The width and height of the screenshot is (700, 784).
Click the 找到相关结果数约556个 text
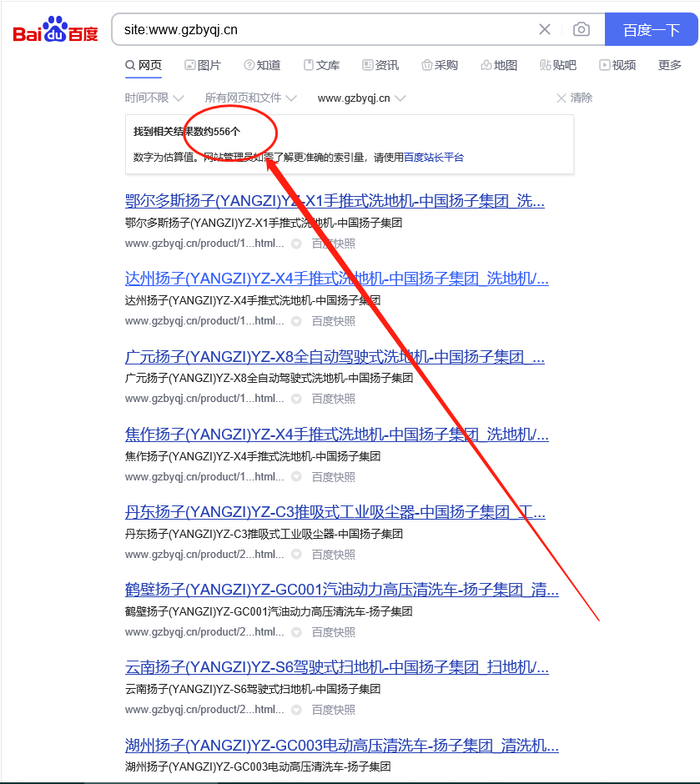pos(187,132)
